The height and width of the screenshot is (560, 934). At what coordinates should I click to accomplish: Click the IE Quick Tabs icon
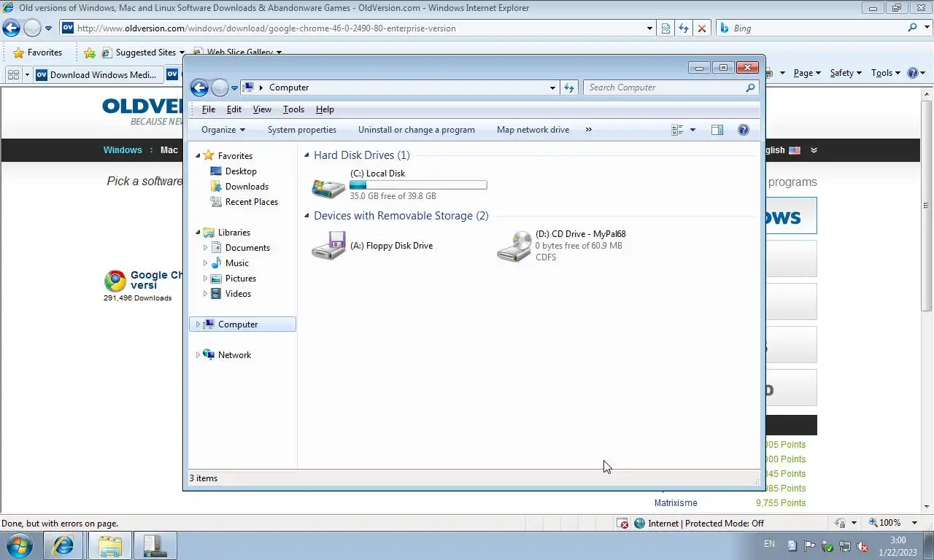click(13, 74)
